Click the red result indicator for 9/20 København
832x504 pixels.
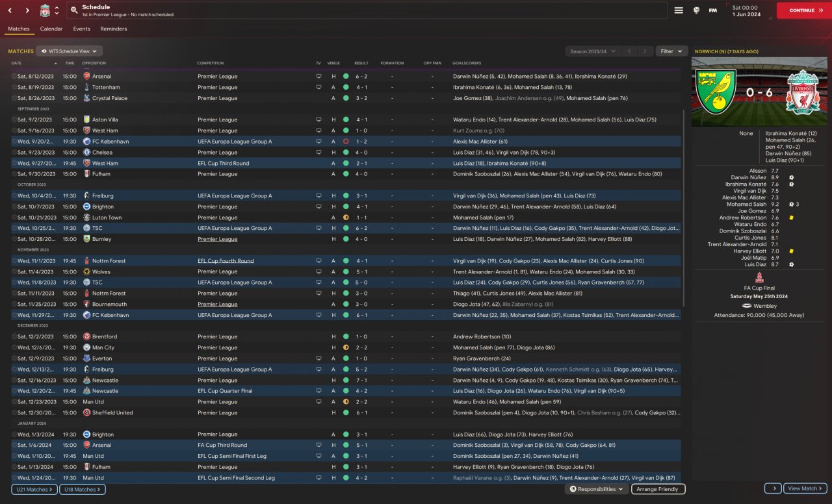click(x=346, y=141)
